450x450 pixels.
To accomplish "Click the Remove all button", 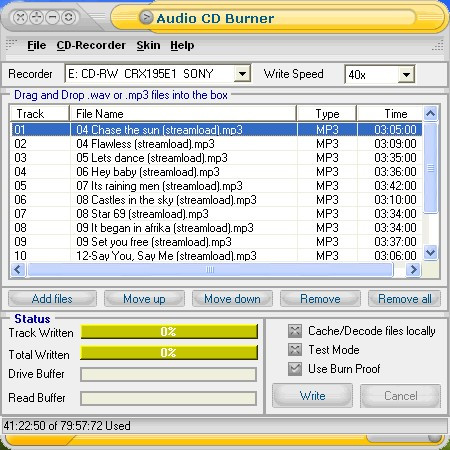I will [404, 299].
